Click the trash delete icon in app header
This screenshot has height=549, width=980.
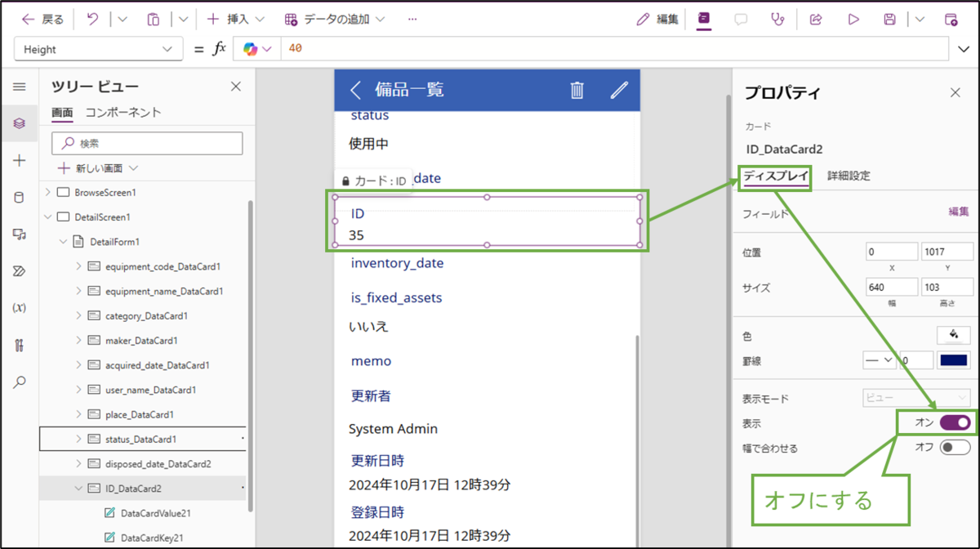point(577,90)
